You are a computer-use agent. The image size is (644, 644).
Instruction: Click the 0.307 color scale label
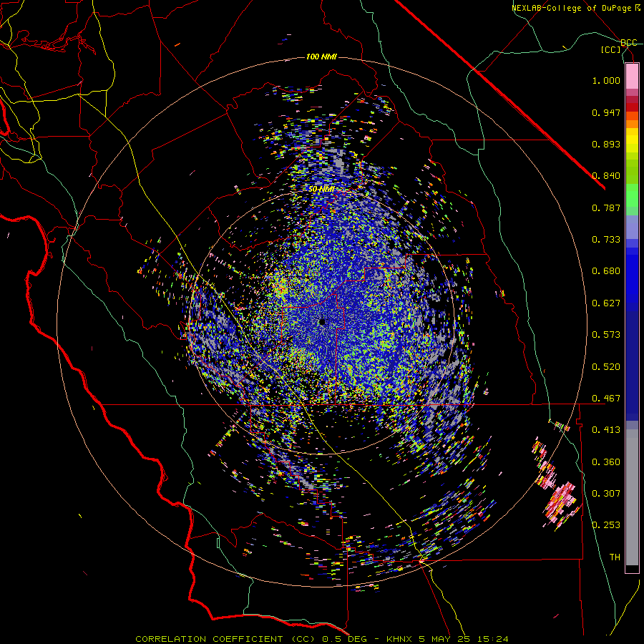[x=606, y=494]
